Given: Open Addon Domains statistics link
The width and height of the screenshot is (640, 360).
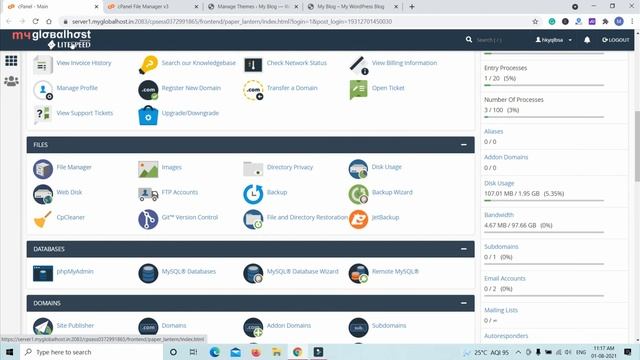Looking at the screenshot, I should (x=506, y=157).
